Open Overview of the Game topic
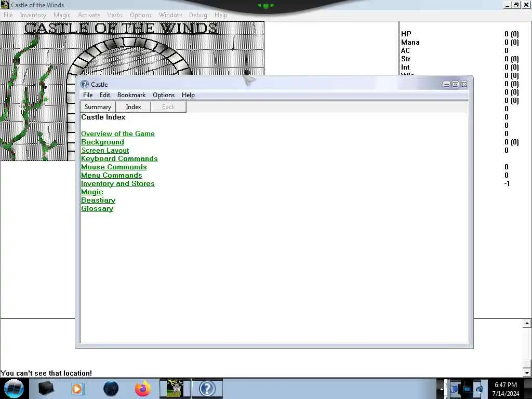This screenshot has height=399, width=532. pos(118,134)
